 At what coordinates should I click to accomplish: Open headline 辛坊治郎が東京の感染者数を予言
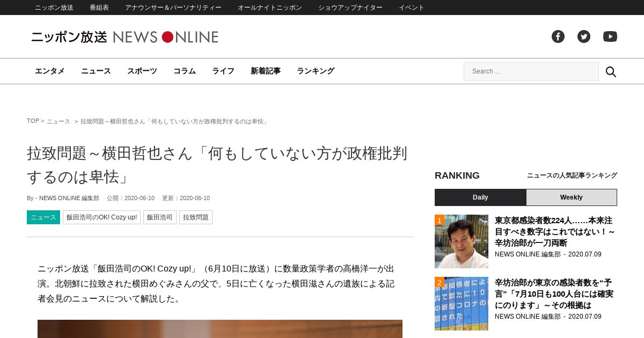(x=554, y=294)
